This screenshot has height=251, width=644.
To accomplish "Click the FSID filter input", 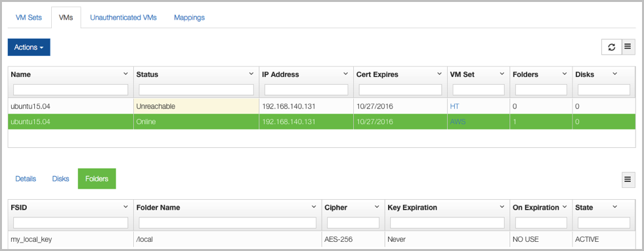I will point(71,223).
